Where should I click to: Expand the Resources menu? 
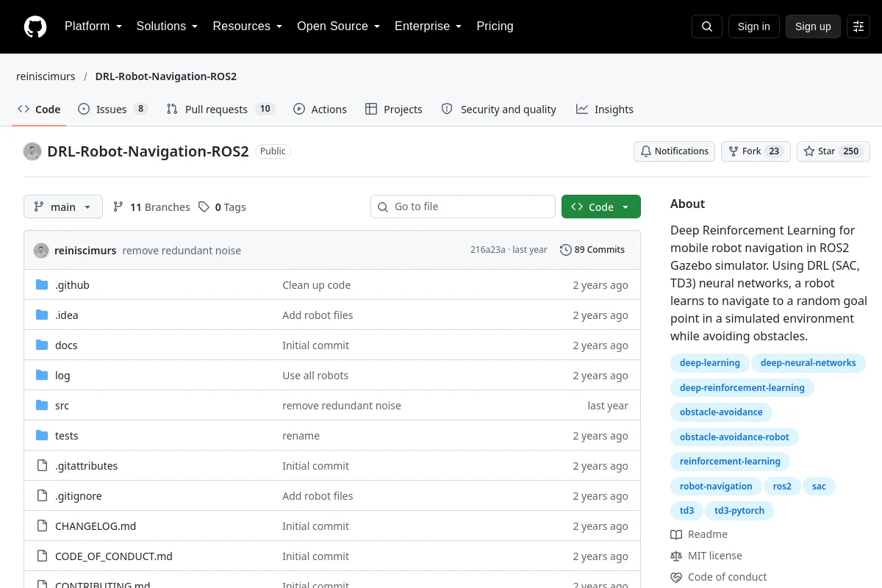click(248, 26)
